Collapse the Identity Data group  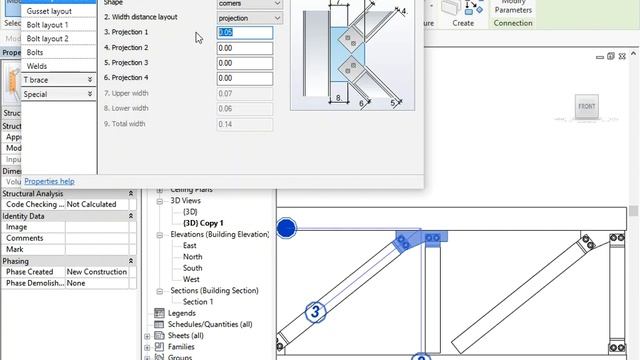131,216
